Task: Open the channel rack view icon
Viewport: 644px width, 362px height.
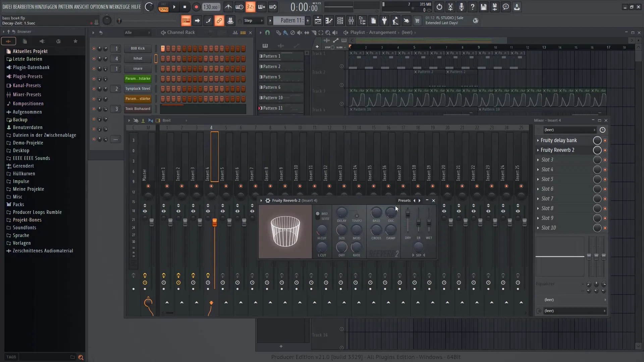Action: tap(340, 21)
